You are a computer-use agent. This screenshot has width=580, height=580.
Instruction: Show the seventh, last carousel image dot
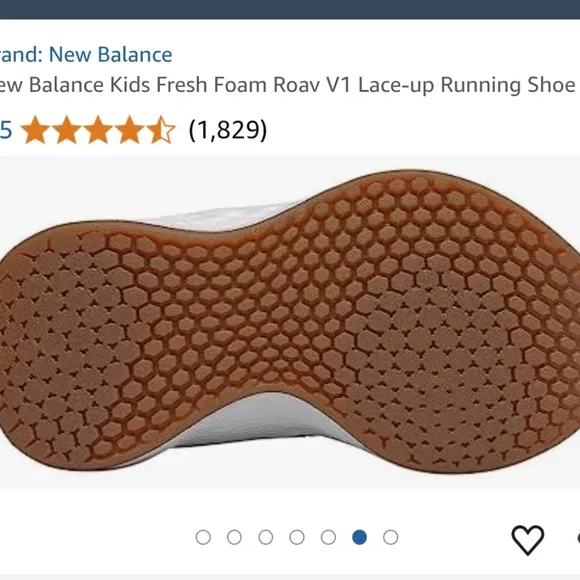coord(391,537)
